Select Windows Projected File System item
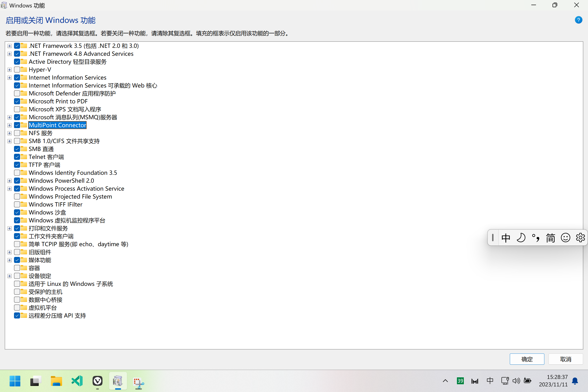This screenshot has width=588, height=392. coord(70,196)
